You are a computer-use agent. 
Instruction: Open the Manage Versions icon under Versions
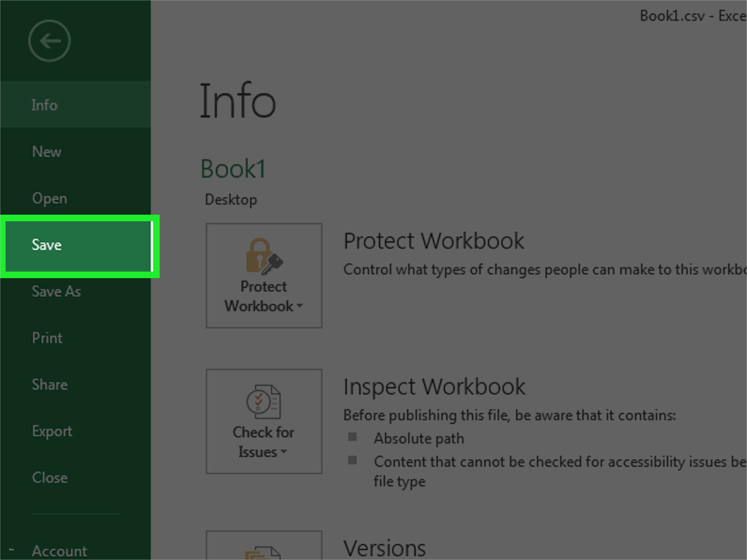(x=264, y=554)
